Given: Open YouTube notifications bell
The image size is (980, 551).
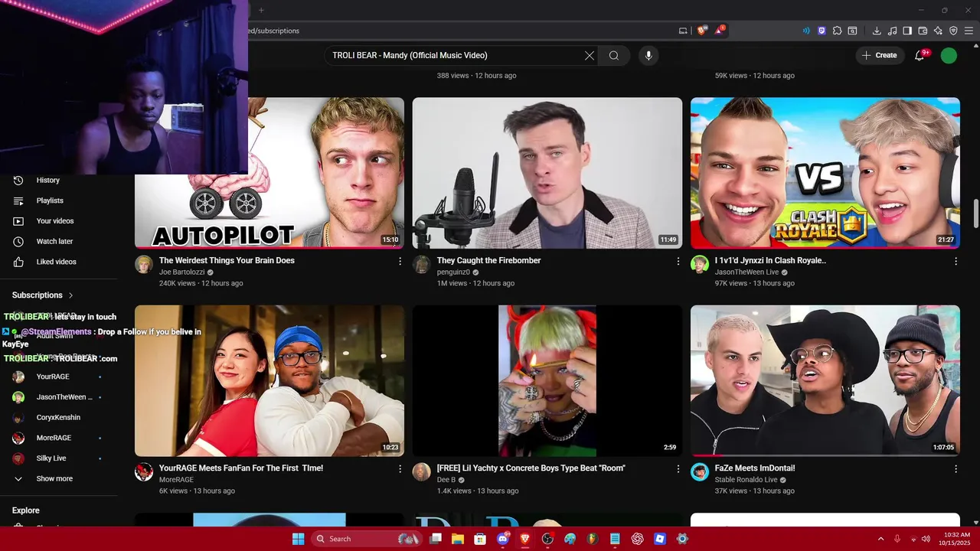Looking at the screenshot, I should 920,55.
